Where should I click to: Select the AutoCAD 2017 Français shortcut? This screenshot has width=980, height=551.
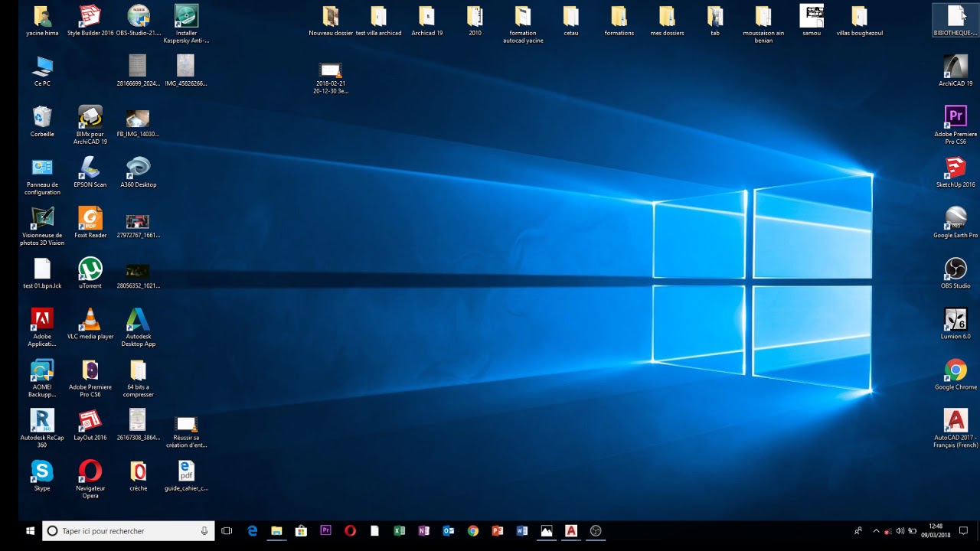pyautogui.click(x=955, y=428)
